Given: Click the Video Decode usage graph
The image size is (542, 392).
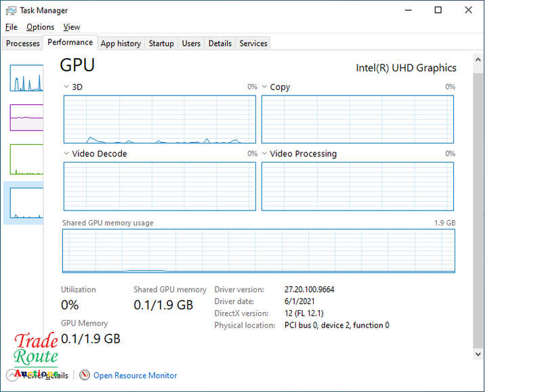Looking at the screenshot, I should click(x=160, y=186).
